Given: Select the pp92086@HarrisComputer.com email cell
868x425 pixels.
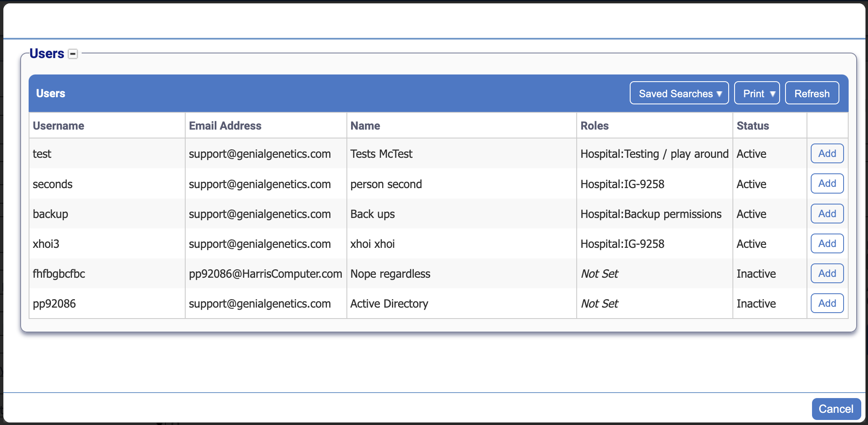Looking at the screenshot, I should coord(265,274).
